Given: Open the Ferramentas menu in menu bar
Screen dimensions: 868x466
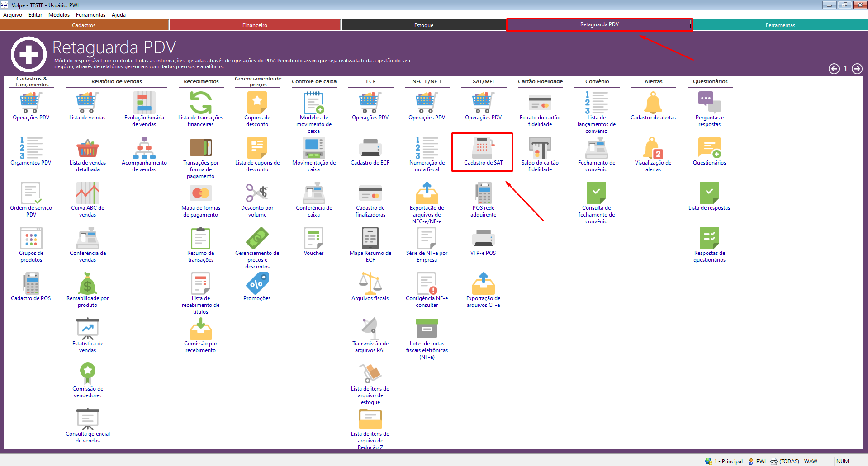Looking at the screenshot, I should [90, 15].
